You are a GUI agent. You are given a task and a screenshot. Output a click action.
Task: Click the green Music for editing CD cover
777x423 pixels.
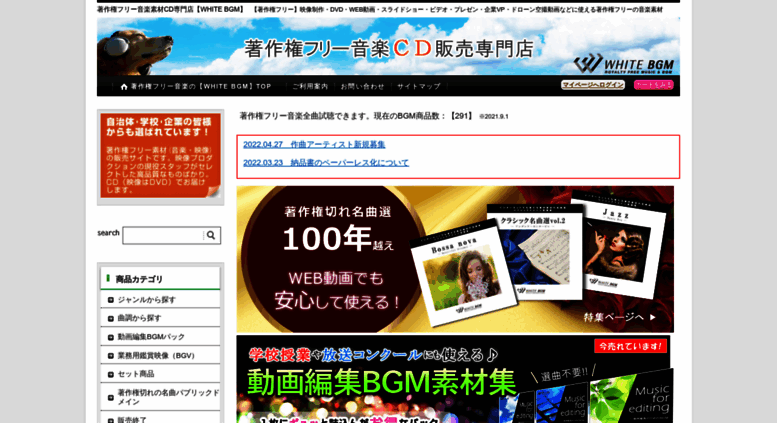point(632,396)
